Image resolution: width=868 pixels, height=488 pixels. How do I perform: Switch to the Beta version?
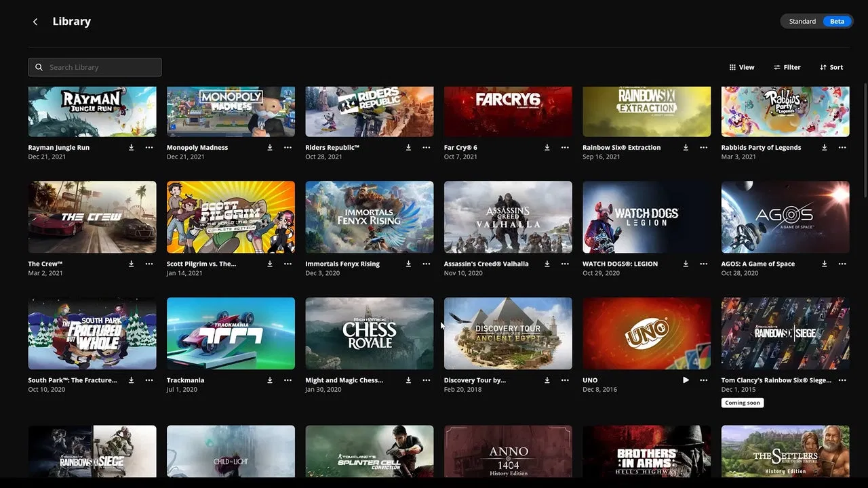pos(837,21)
